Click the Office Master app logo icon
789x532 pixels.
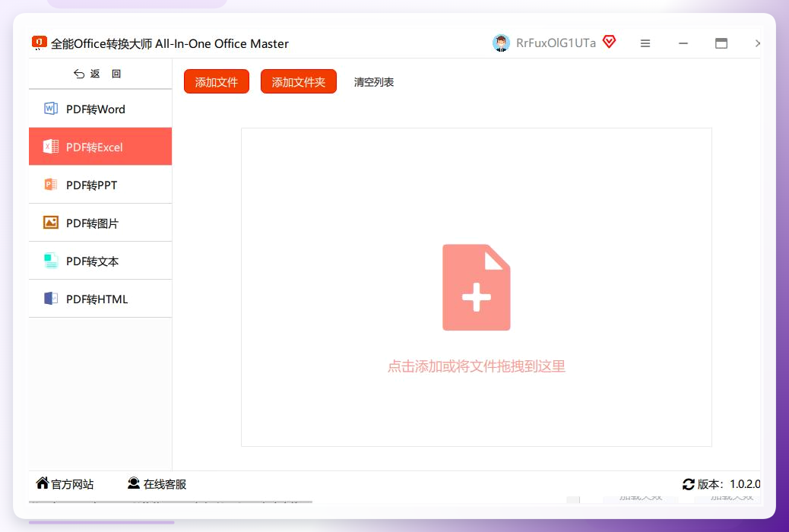click(x=40, y=43)
